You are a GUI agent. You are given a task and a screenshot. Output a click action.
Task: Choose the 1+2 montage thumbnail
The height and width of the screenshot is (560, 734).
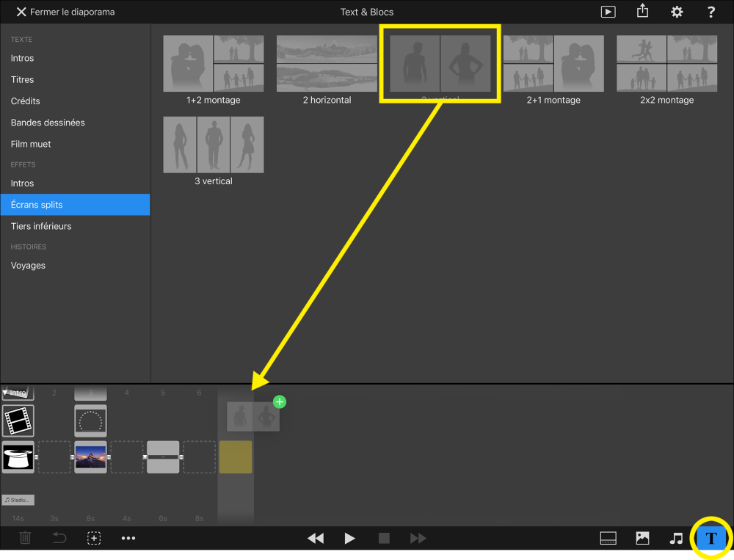point(214,64)
